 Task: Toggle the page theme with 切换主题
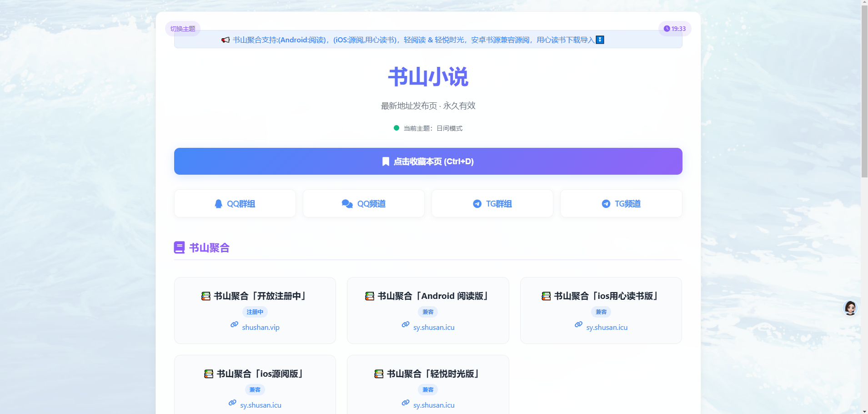point(183,29)
